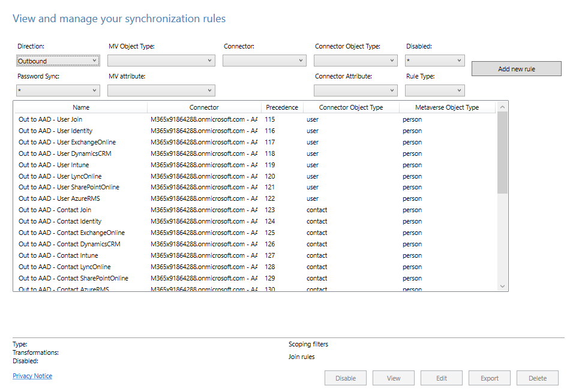This screenshot has width=582, height=392.
Task: Click precedence value 115
Action: tap(270, 119)
